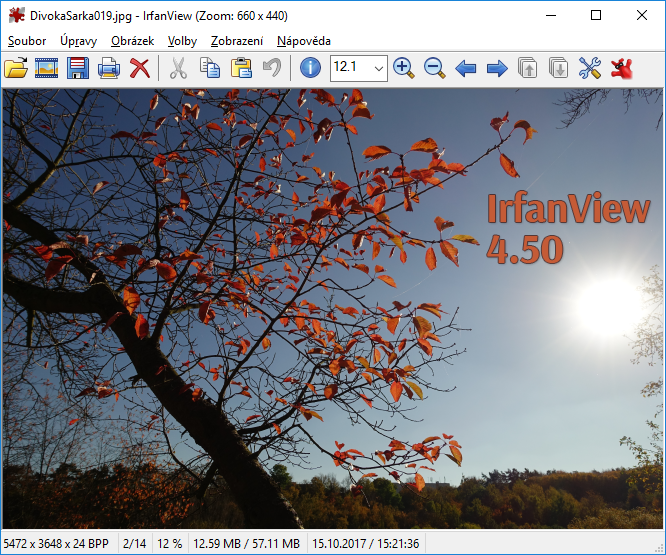This screenshot has height=555, width=666.
Task: Click the 15.10.2017 / 15:21:36 date entry
Action: [x=366, y=544]
